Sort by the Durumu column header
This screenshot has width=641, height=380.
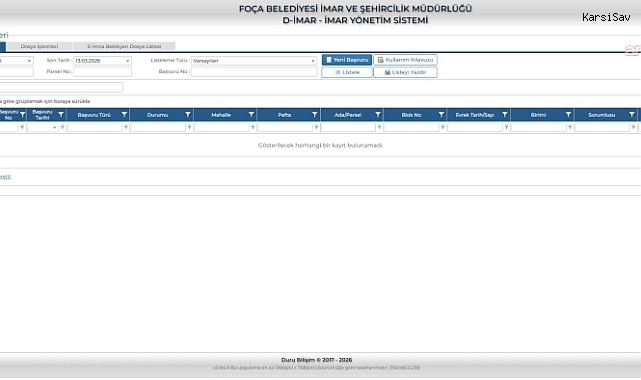pyautogui.click(x=157, y=115)
